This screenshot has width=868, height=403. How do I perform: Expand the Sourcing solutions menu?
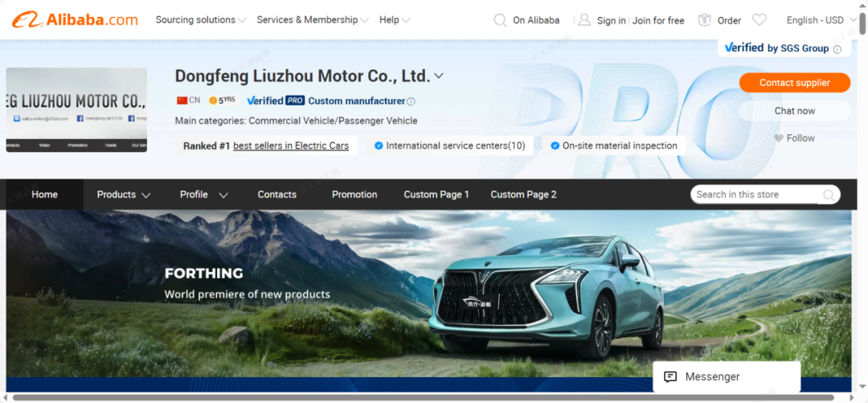(x=200, y=20)
